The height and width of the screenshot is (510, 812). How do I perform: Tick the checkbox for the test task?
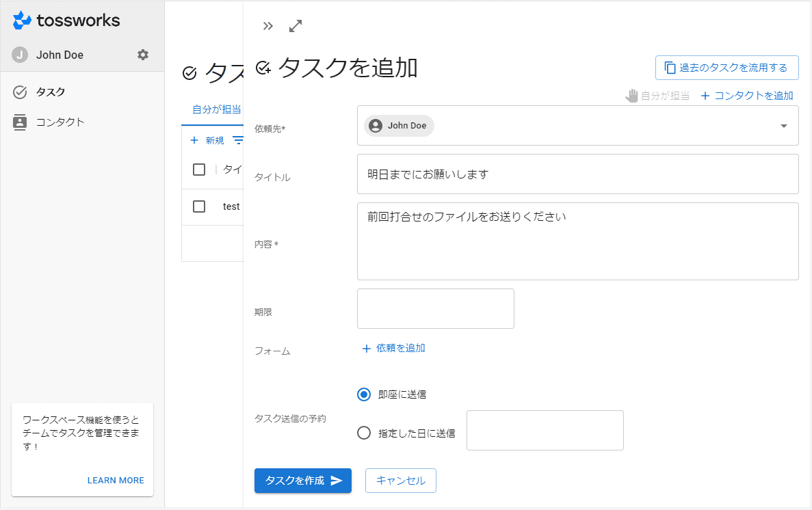[199, 206]
